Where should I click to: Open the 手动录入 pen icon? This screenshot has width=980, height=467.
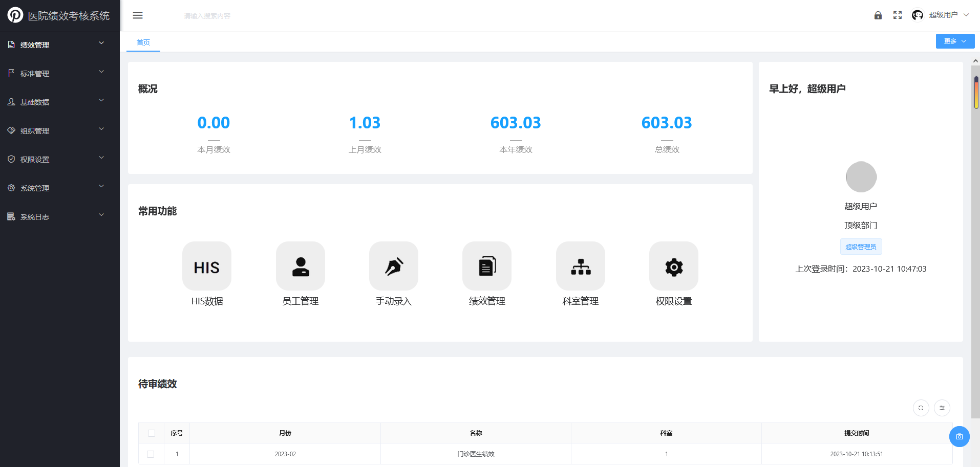394,266
